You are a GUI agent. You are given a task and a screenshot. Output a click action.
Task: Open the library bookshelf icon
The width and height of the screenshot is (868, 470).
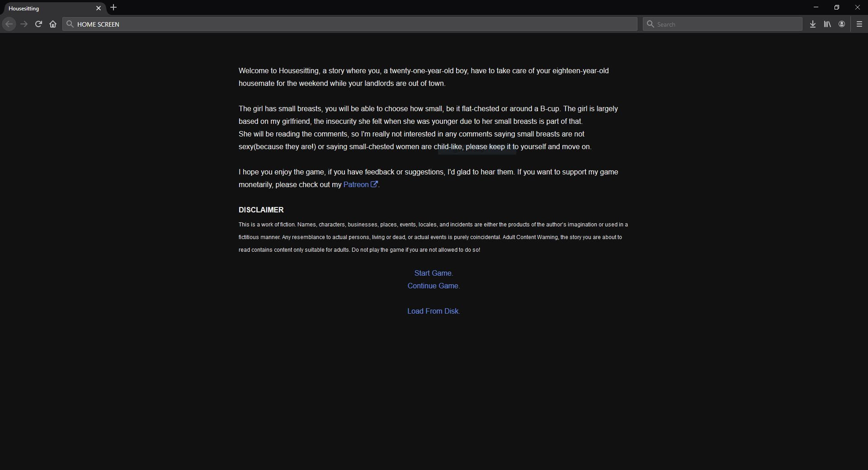pyautogui.click(x=827, y=24)
